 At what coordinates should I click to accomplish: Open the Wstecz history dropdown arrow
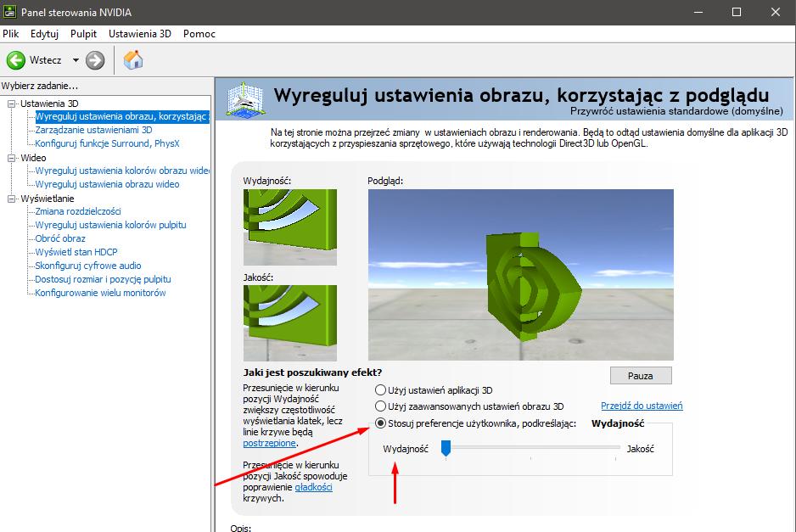(x=76, y=60)
